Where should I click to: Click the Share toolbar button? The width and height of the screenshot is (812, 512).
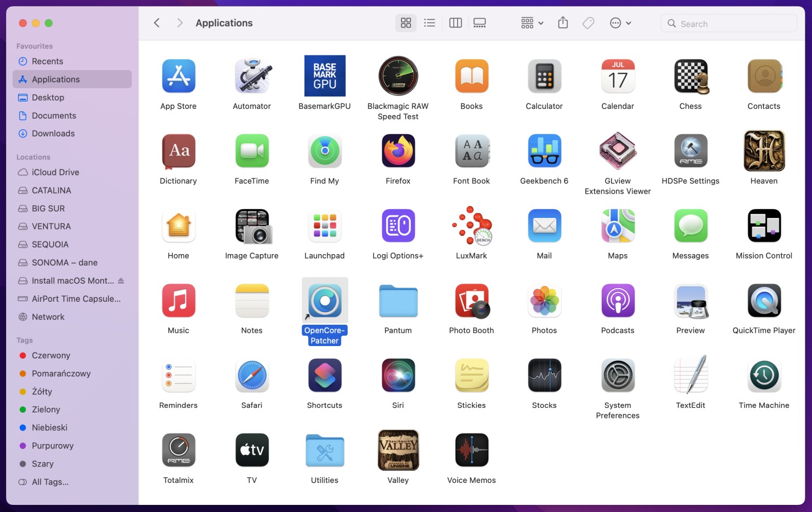click(x=563, y=23)
